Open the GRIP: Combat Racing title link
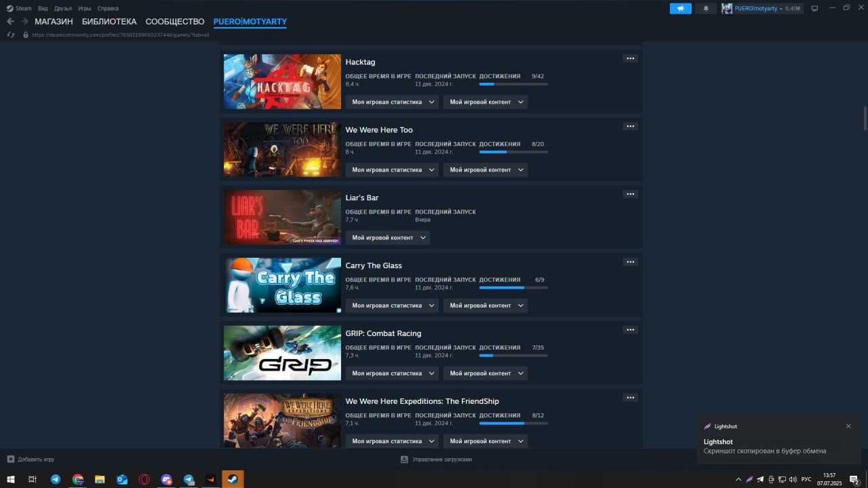 click(x=383, y=333)
